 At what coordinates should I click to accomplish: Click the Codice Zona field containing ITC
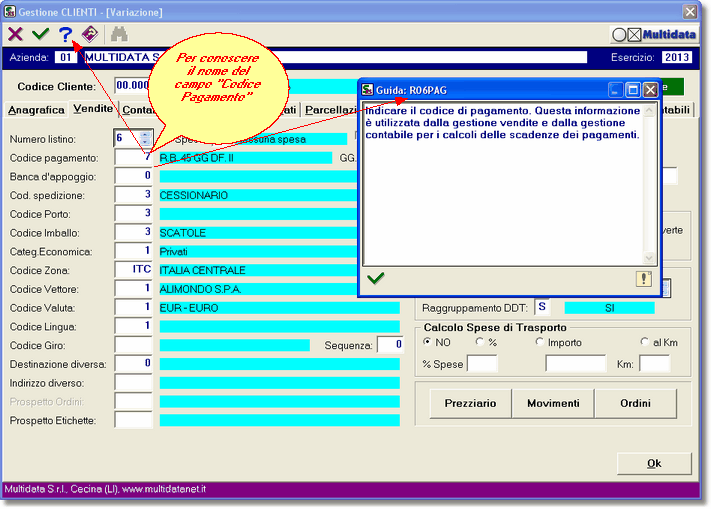[x=133, y=270]
